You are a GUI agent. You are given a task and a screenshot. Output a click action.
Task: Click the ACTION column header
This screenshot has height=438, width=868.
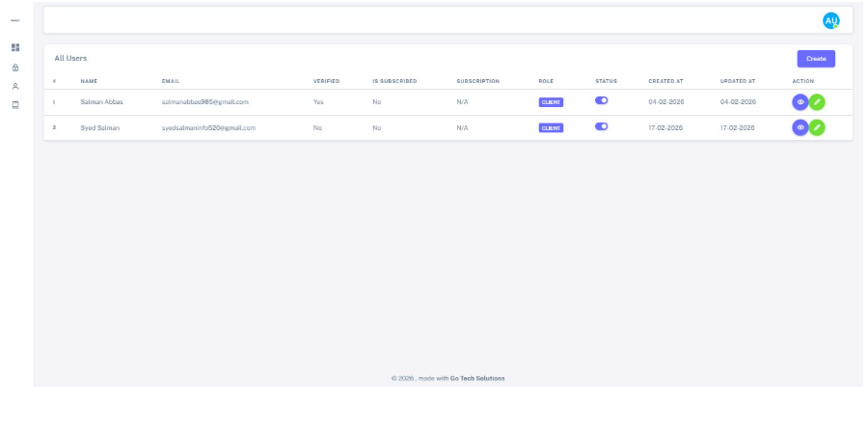[802, 81]
